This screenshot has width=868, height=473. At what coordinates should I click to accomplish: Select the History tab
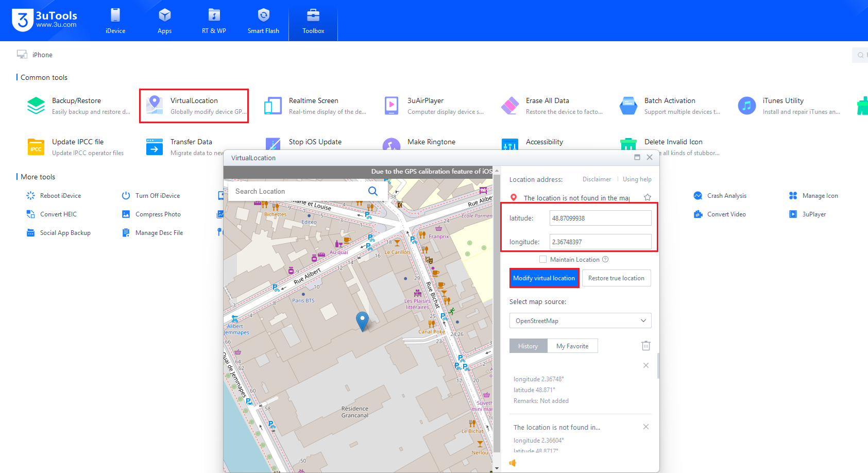[528, 346]
